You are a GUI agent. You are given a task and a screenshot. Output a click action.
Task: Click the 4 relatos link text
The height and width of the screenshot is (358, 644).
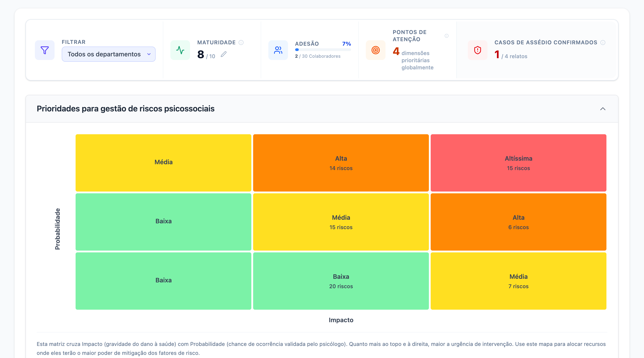[516, 56]
